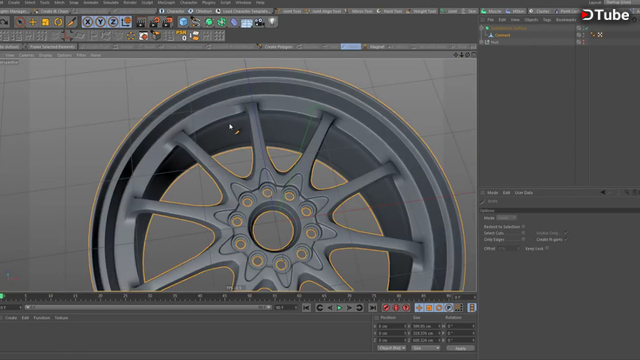
Task: Open the Floor environment icon
Action: (x=247, y=22)
